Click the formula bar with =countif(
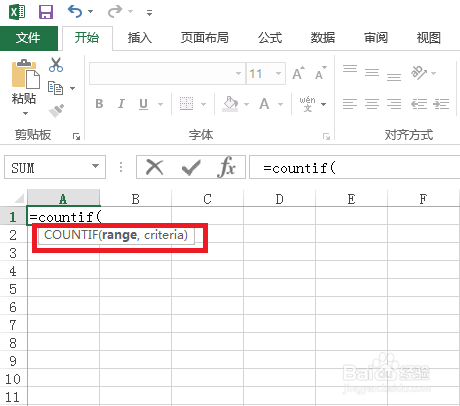The image size is (460, 406). click(x=355, y=167)
